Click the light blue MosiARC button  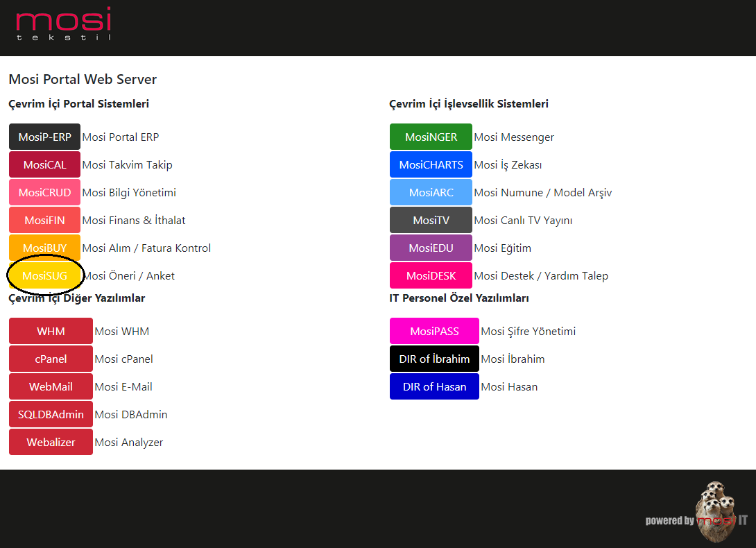(x=431, y=192)
